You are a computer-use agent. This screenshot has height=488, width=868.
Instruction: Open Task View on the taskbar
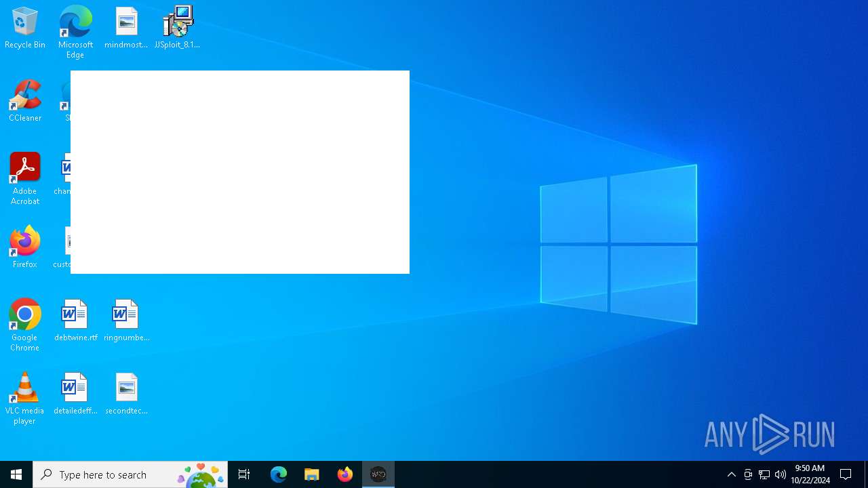244,474
